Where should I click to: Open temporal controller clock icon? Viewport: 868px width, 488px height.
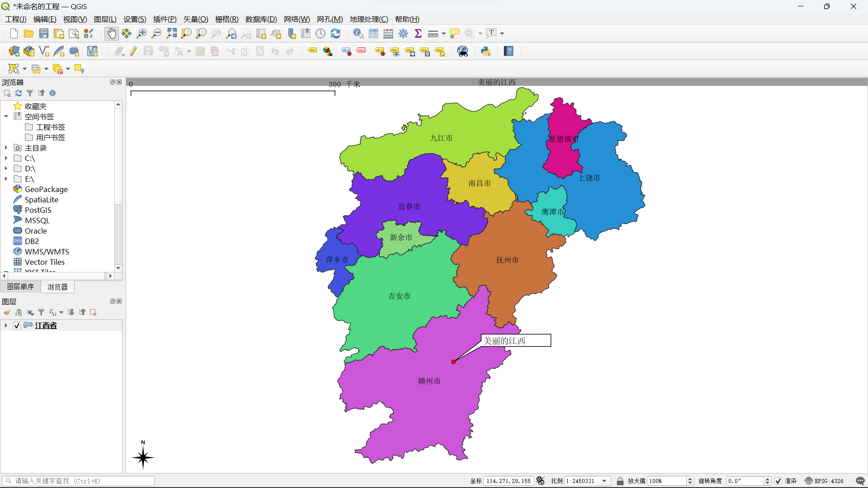tap(321, 33)
